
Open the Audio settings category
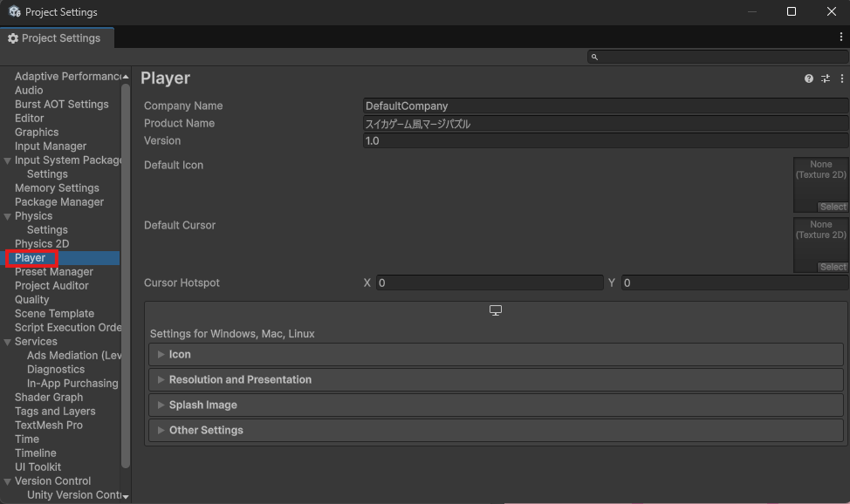coord(29,91)
